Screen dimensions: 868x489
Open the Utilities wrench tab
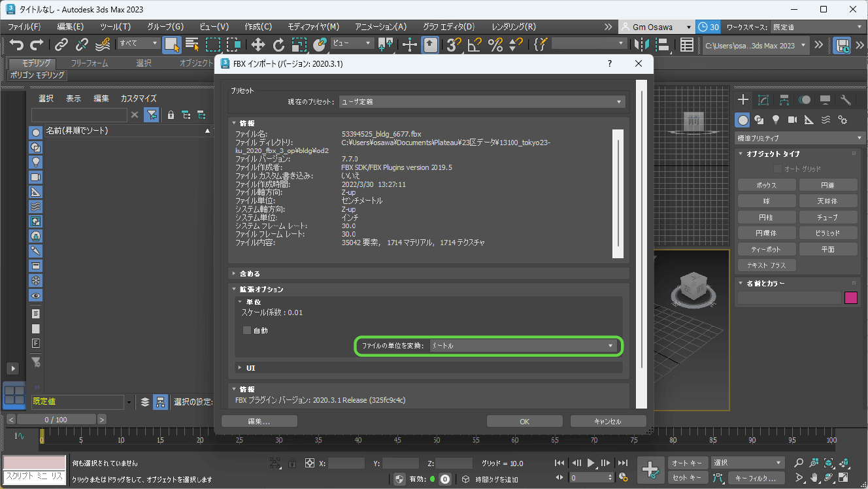845,100
